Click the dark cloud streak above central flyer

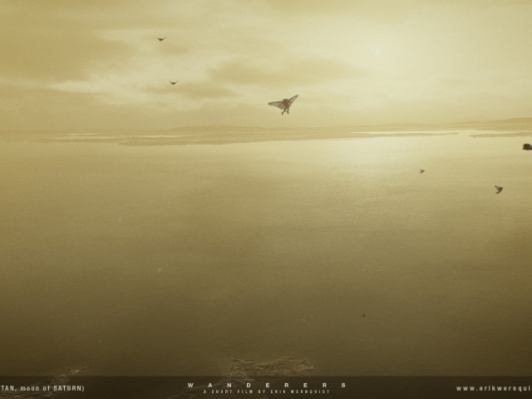249,73
